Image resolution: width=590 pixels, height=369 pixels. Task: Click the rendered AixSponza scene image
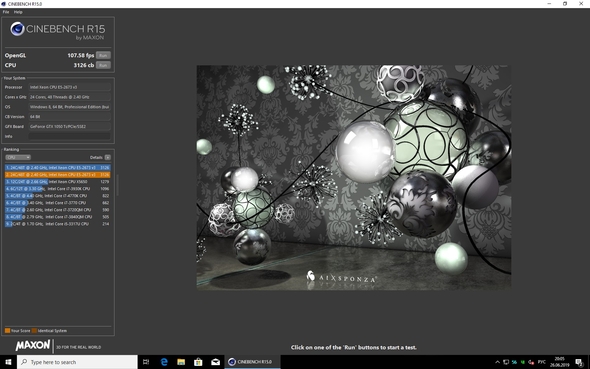click(x=354, y=178)
